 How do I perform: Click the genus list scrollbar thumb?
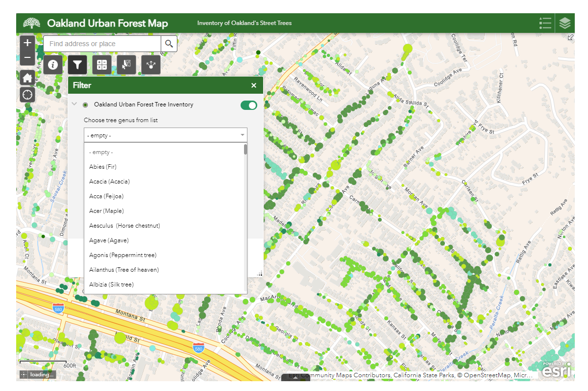[245, 149]
